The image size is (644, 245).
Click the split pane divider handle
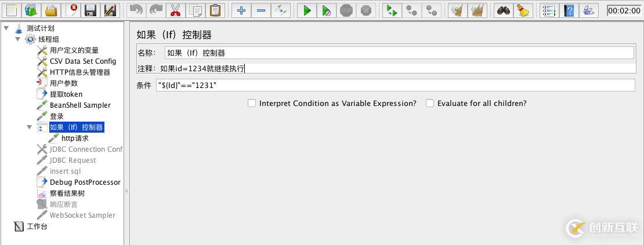click(x=126, y=191)
